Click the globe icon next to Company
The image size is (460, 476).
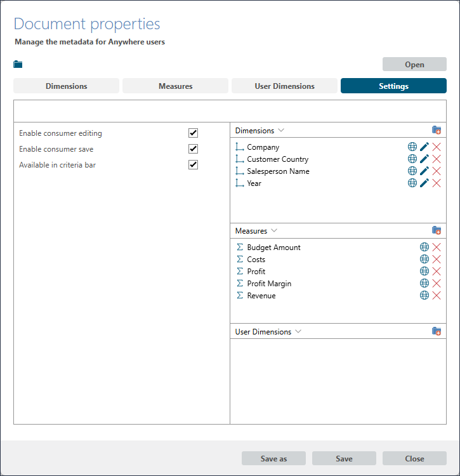pos(412,147)
